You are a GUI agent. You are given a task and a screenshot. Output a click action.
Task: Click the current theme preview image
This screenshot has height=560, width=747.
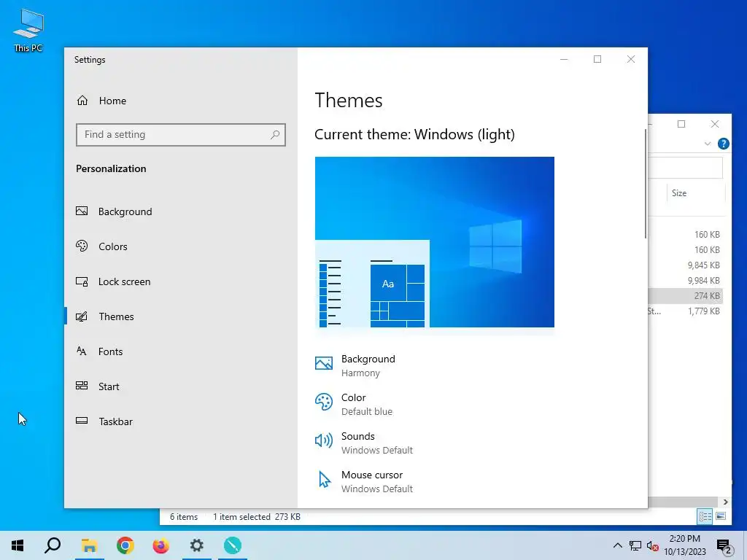click(x=435, y=242)
